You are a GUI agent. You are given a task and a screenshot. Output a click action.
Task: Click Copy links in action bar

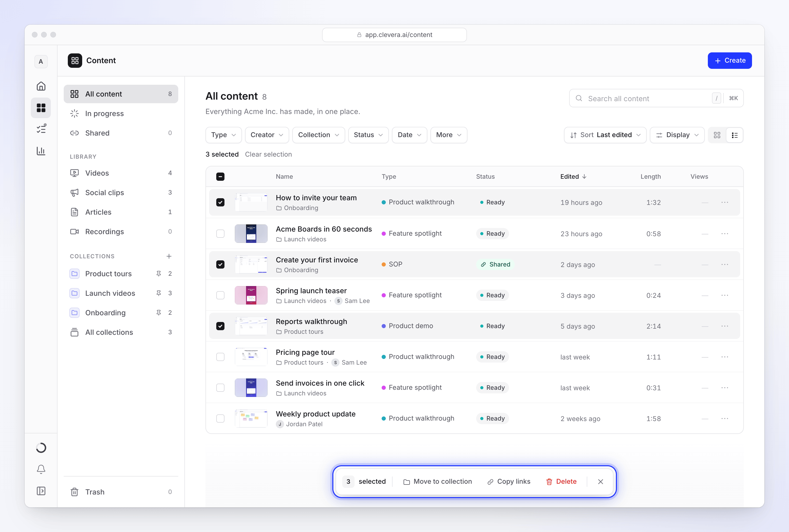click(x=509, y=481)
